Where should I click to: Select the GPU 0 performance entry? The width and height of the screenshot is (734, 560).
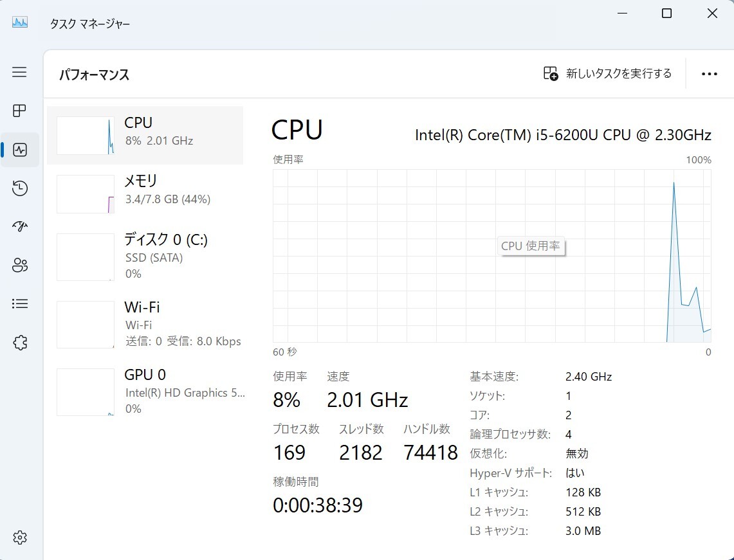pos(145,391)
